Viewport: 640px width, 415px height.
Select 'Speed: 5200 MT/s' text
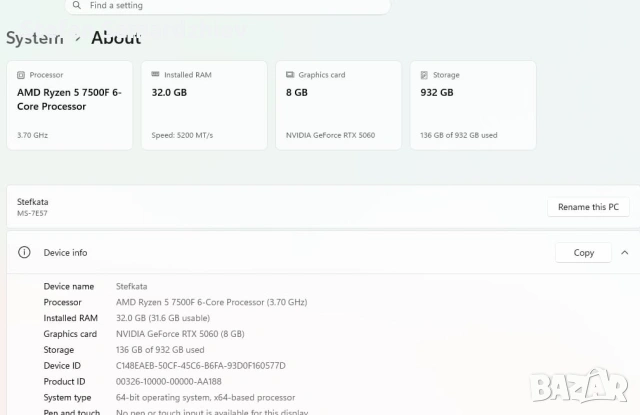pos(182,135)
